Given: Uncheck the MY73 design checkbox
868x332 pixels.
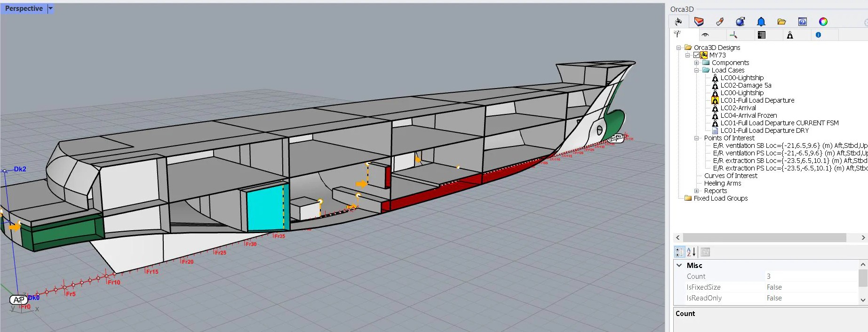Looking at the screenshot, I should point(696,55).
